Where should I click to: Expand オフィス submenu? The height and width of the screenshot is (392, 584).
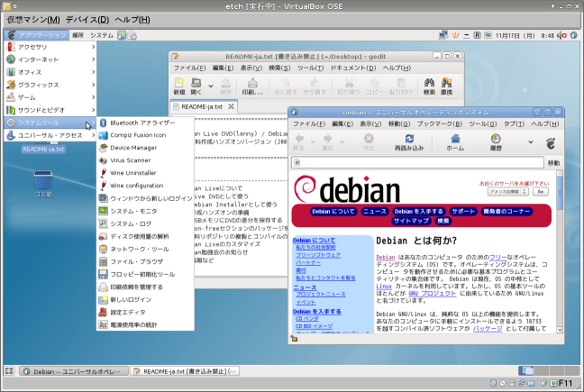tap(50, 72)
